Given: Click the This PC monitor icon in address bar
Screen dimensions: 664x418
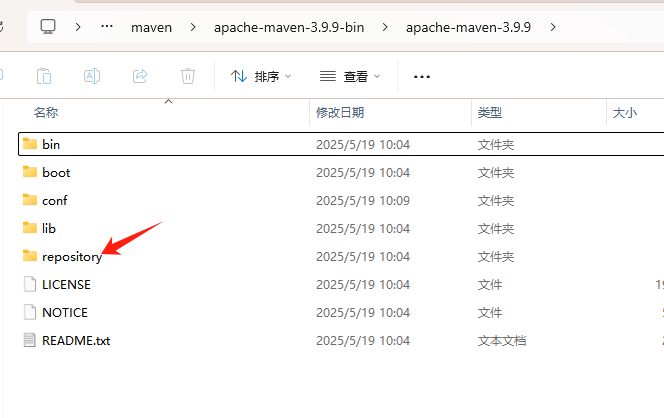Looking at the screenshot, I should (48, 27).
